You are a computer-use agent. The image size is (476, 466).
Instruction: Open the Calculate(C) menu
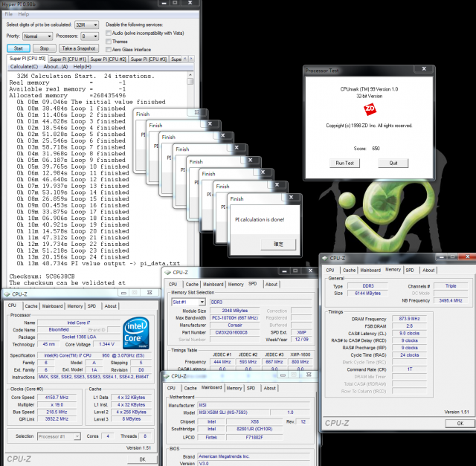pyautogui.click(x=24, y=66)
